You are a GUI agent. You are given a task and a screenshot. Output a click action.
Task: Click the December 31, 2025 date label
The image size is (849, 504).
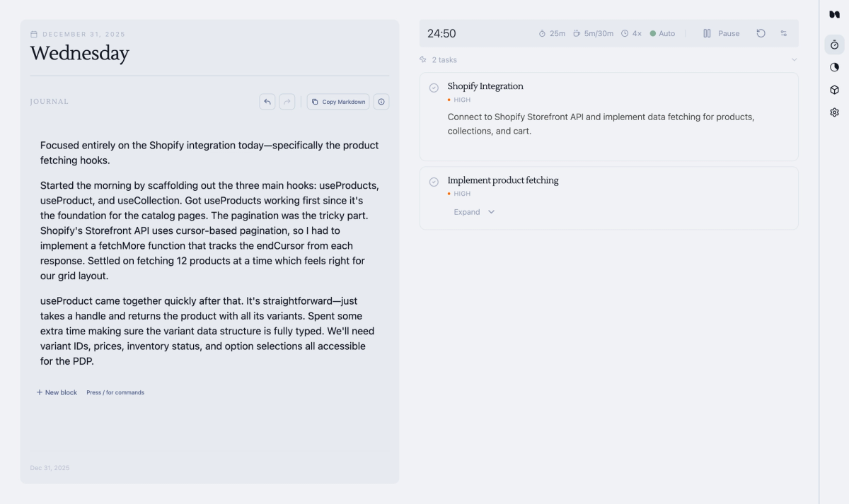click(78, 34)
